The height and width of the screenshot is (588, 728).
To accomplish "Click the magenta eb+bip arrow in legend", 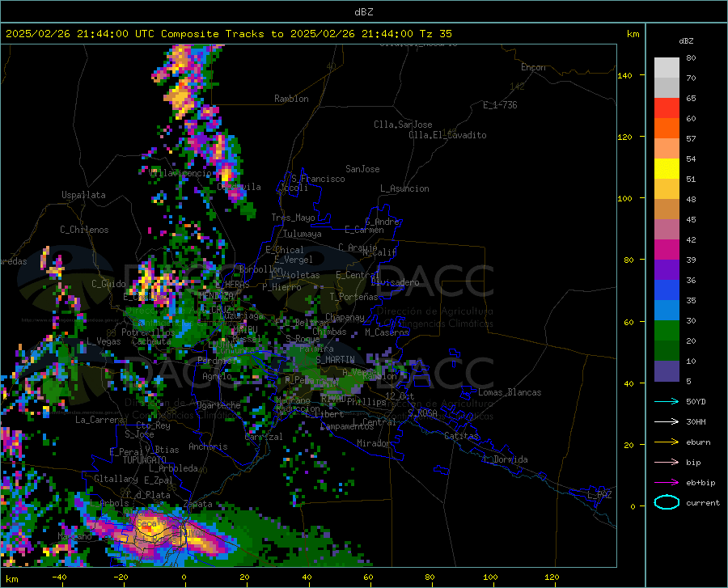I will [x=667, y=483].
